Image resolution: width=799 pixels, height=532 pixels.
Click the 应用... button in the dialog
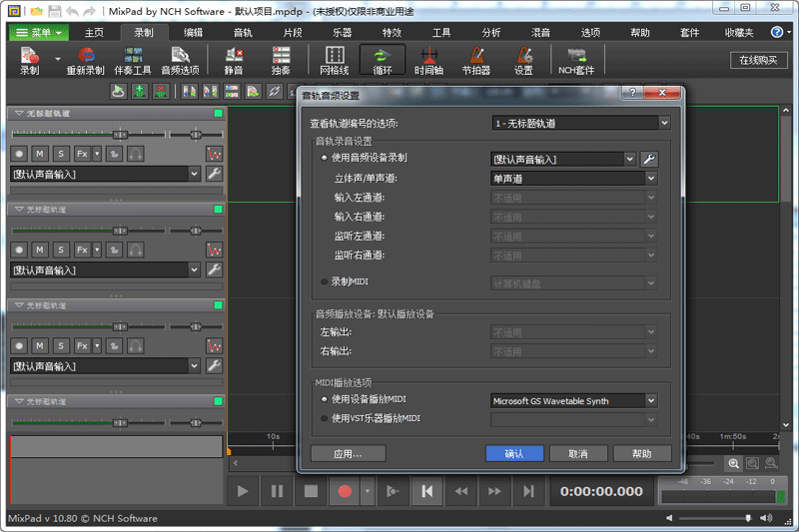pyautogui.click(x=348, y=453)
